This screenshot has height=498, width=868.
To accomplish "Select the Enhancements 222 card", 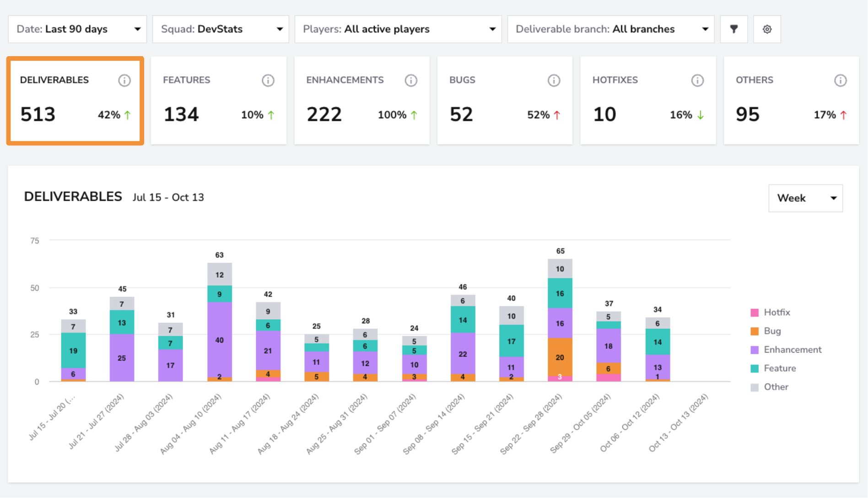I will (x=362, y=101).
